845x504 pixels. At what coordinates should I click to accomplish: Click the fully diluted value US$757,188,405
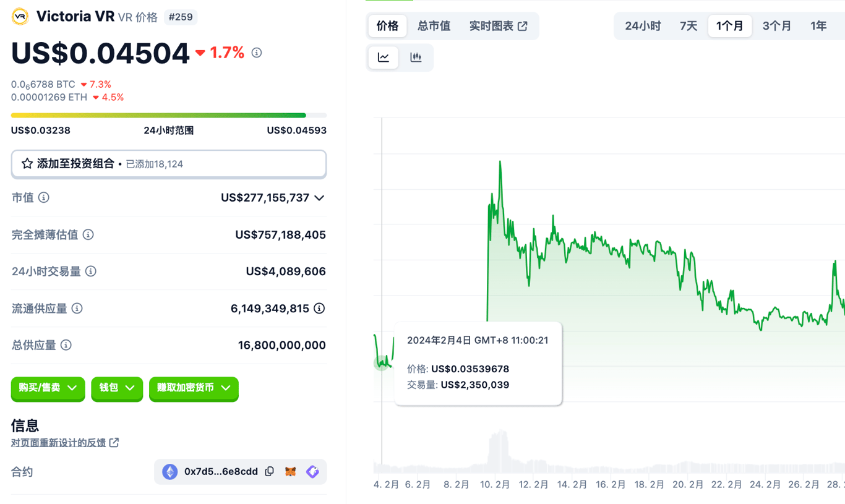click(280, 235)
